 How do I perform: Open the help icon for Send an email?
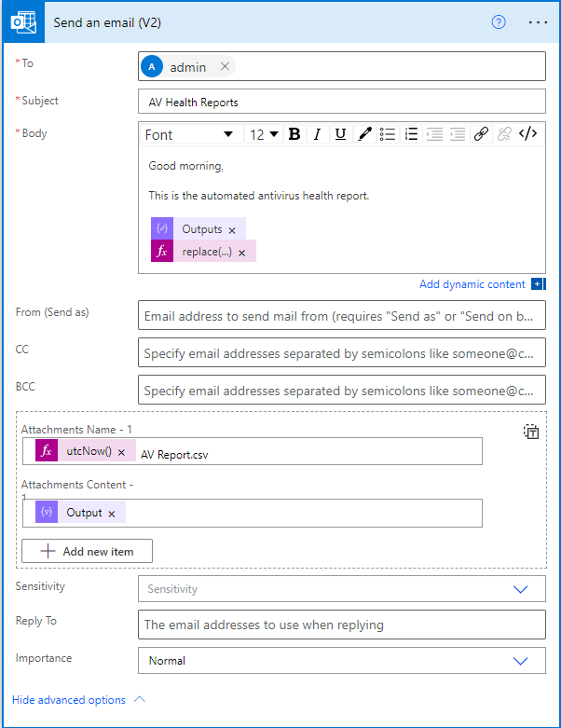click(499, 22)
